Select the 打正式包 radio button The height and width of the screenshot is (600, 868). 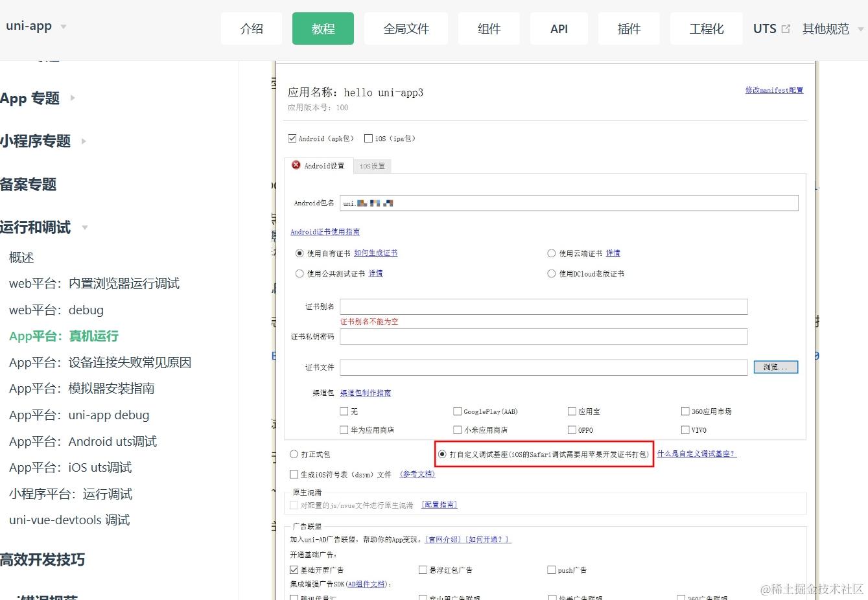(294, 454)
